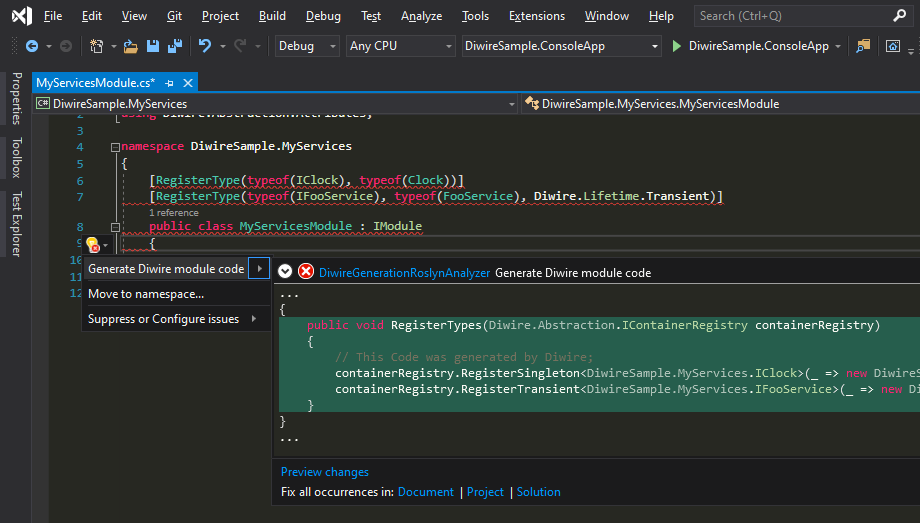
Task: Open the DiwireGenerationRoslynAnalyzer link
Action: [x=404, y=273]
